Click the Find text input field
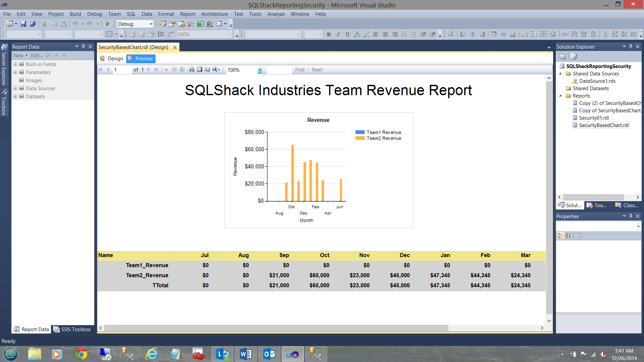 coord(279,70)
